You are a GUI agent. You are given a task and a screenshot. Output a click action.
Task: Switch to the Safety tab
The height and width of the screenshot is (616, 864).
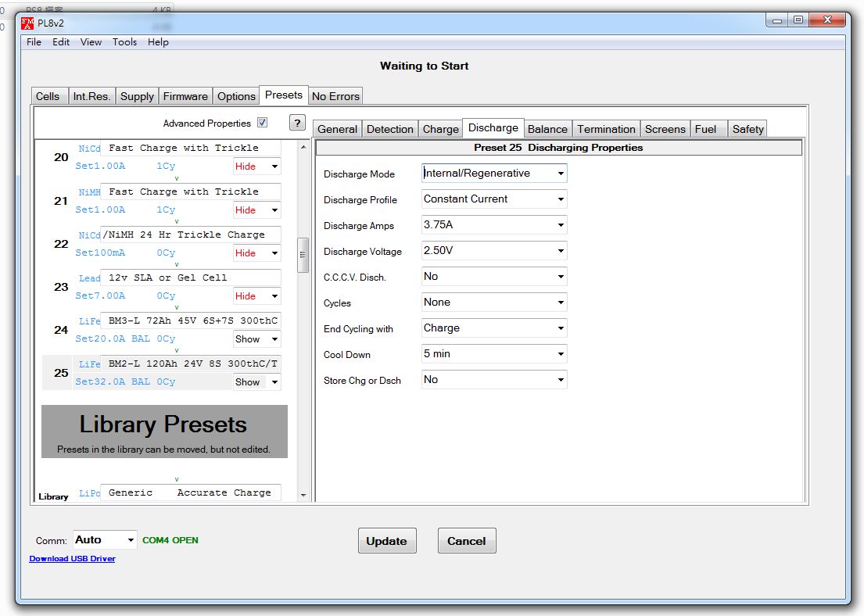click(x=747, y=129)
